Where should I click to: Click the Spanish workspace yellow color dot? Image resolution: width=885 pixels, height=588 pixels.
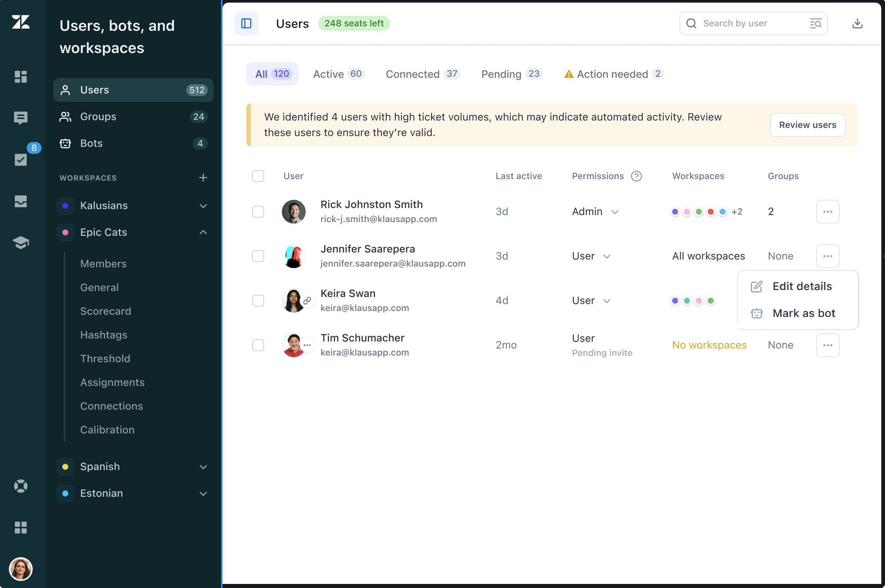[x=65, y=466]
